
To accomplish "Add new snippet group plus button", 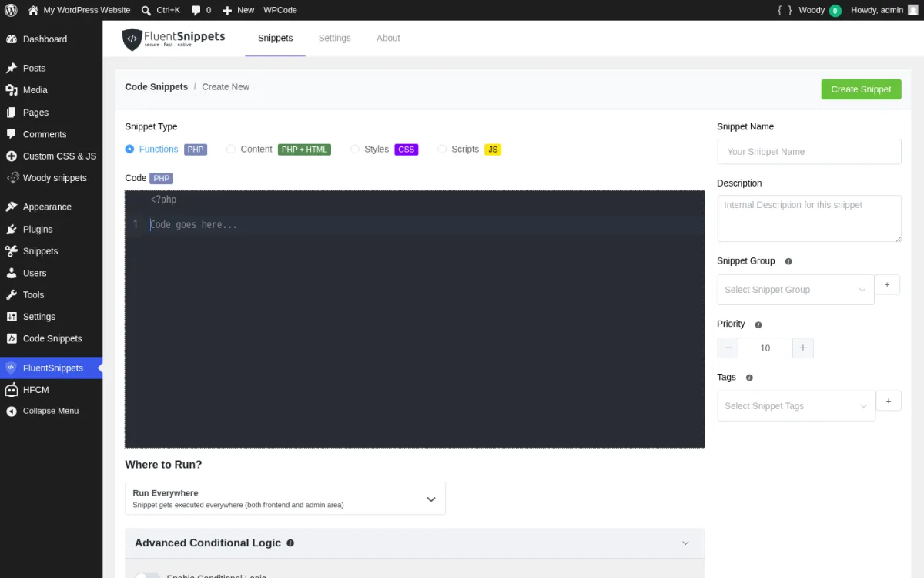I will point(887,285).
